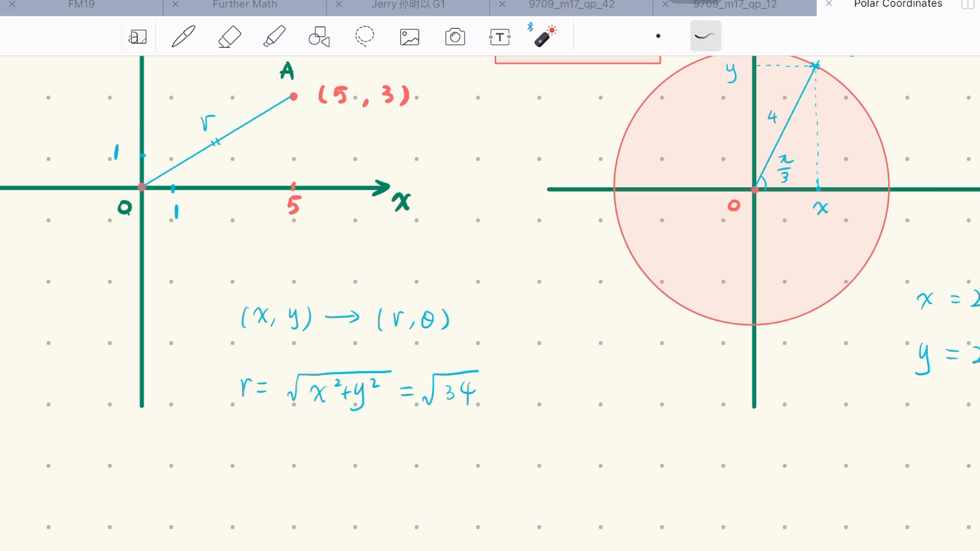Image resolution: width=980 pixels, height=551 pixels.
Task: Click point A label on graph
Action: pyautogui.click(x=287, y=71)
